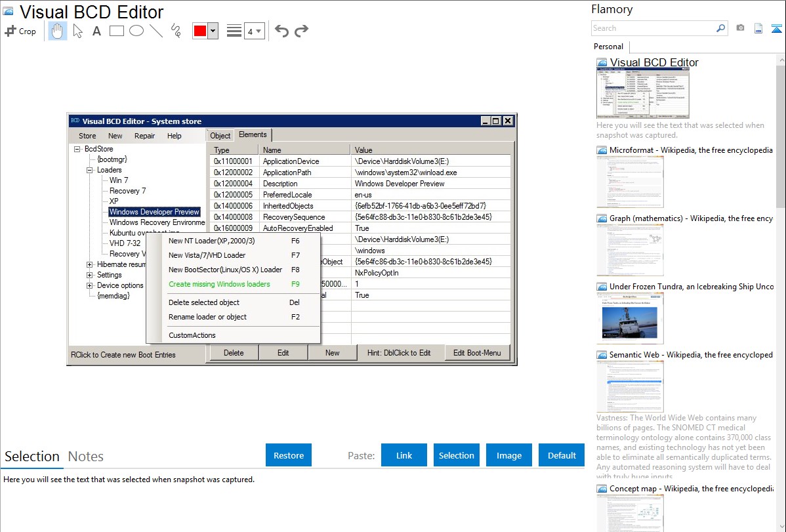Choose the text annotation tool
The image size is (786, 532).
click(96, 31)
